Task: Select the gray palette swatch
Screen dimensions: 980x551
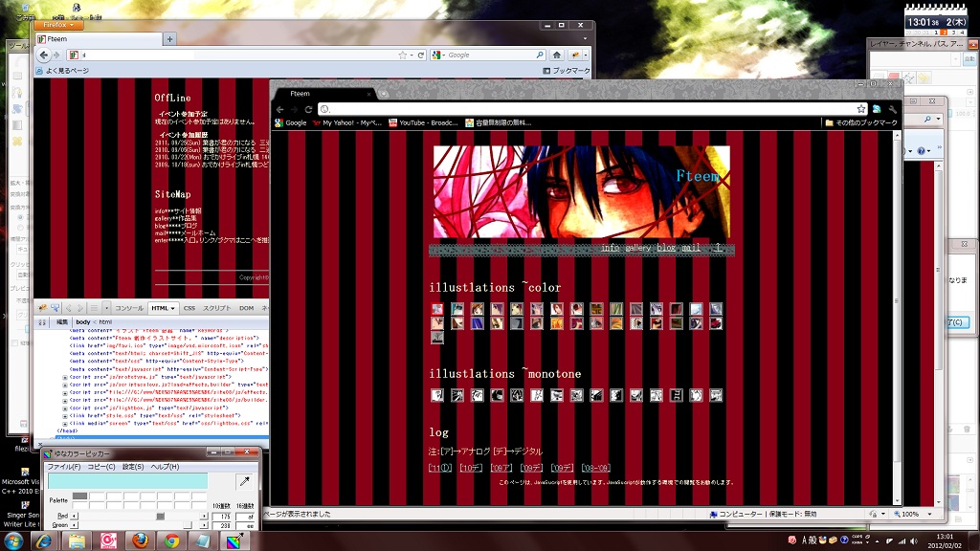Action: (80, 496)
